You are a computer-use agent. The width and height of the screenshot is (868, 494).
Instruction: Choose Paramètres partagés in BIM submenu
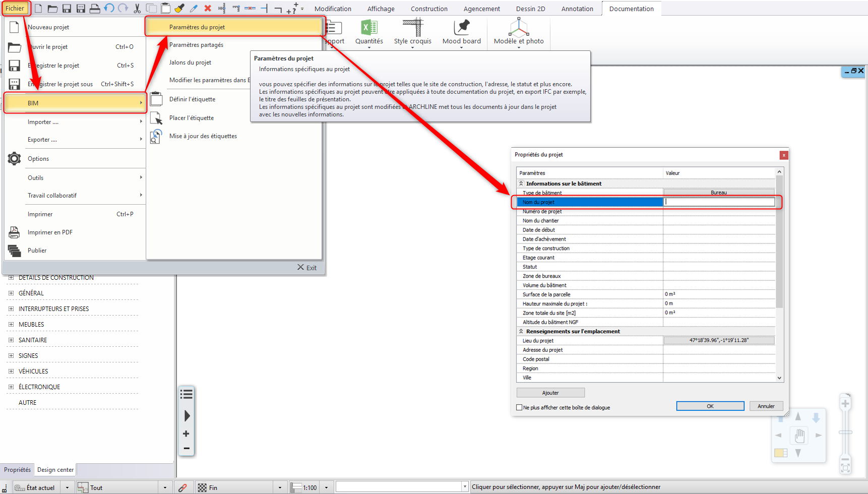(x=196, y=45)
